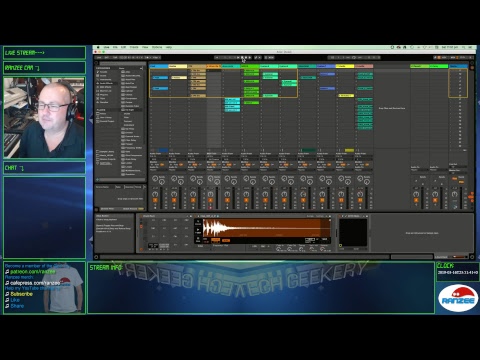
Task: Open Packs under Places
Action: click(103, 114)
